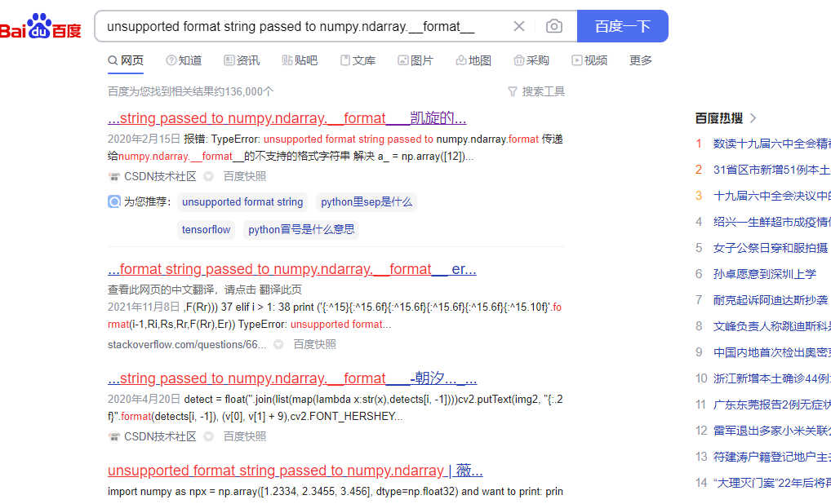Open hot search 孙卓愿意到深圳上学

[x=765, y=274]
